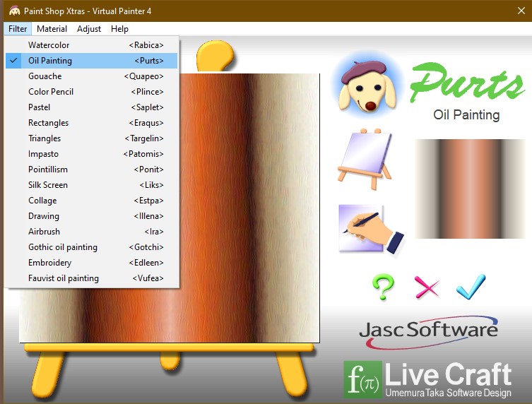Screen dimensions: 532x404
Task: Select the Fauvist oil painting filter
Action: coord(92,278)
